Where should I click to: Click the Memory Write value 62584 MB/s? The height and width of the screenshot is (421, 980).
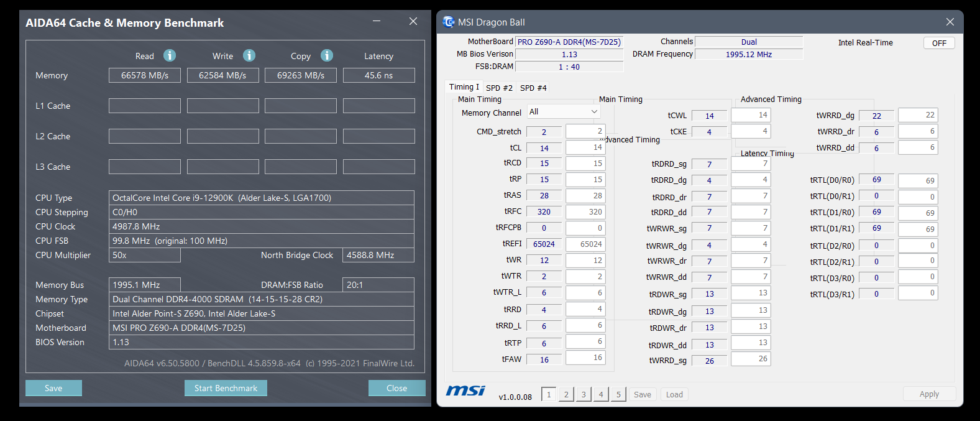click(222, 75)
